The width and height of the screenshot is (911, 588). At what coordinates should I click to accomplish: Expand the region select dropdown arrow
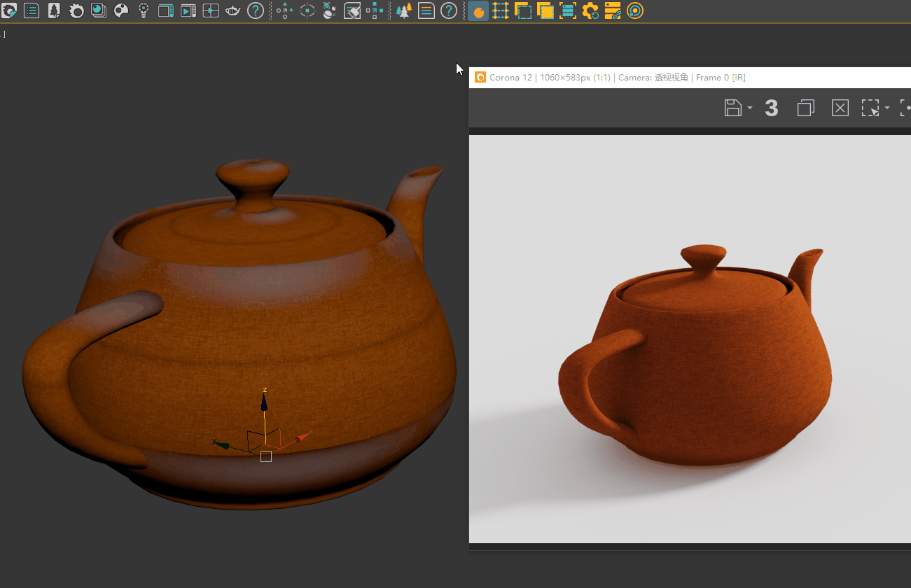coord(887,108)
